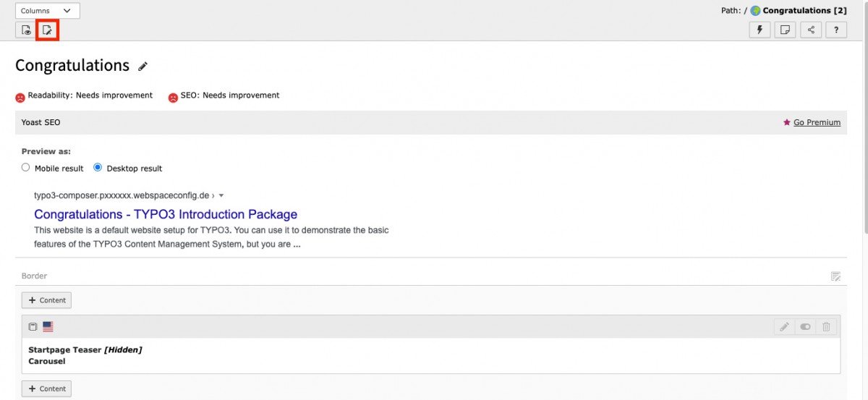Click the Carousel label text
Image resolution: width=868 pixels, height=400 pixels.
(47, 361)
